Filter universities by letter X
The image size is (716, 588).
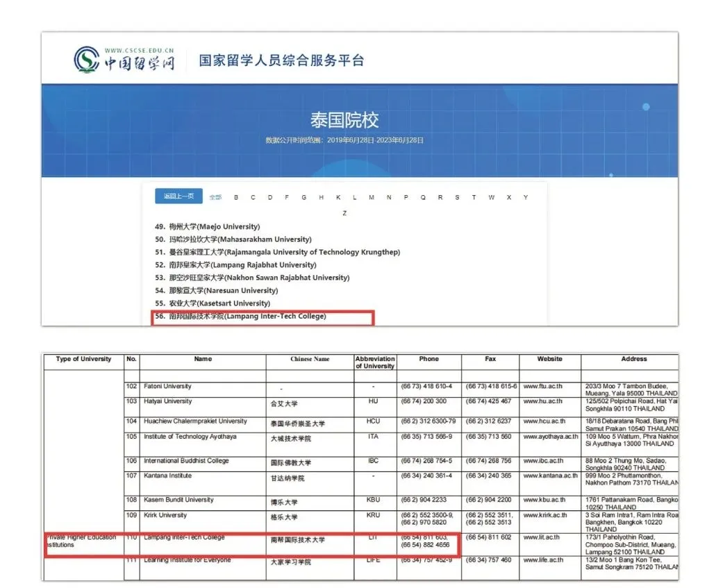[508, 197]
